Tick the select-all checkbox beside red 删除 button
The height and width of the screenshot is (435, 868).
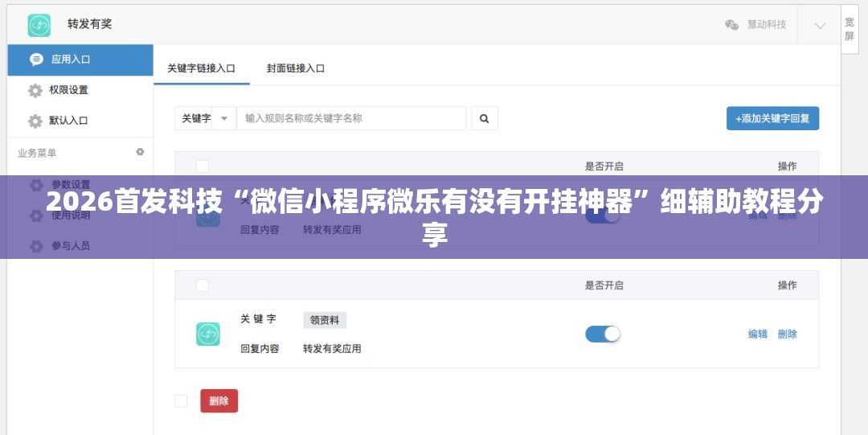(x=181, y=400)
